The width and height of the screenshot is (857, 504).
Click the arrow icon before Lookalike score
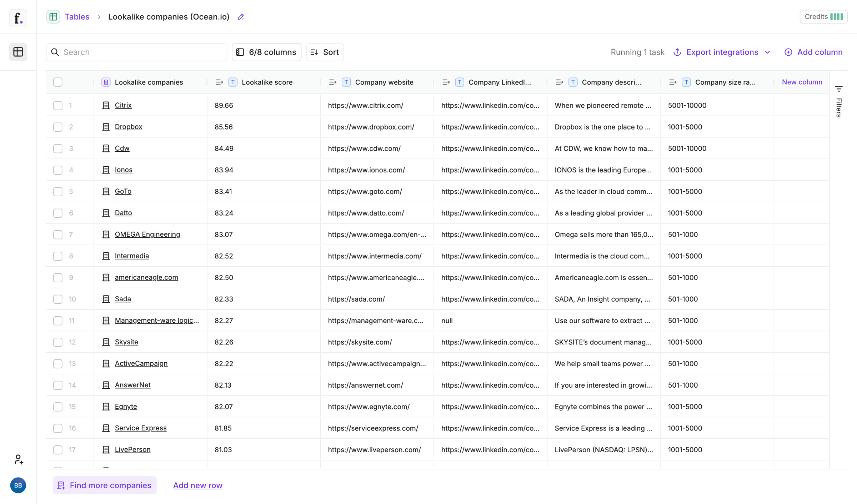(x=219, y=82)
